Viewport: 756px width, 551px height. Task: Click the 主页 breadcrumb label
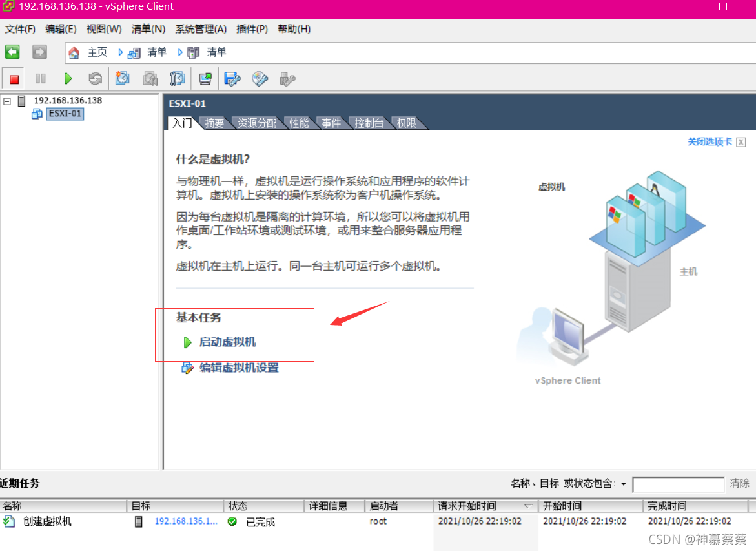97,52
